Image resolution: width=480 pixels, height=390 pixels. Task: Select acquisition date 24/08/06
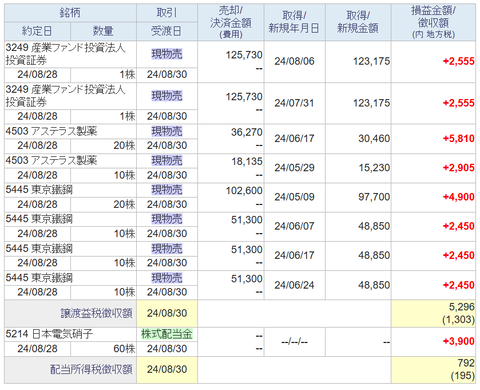click(294, 61)
